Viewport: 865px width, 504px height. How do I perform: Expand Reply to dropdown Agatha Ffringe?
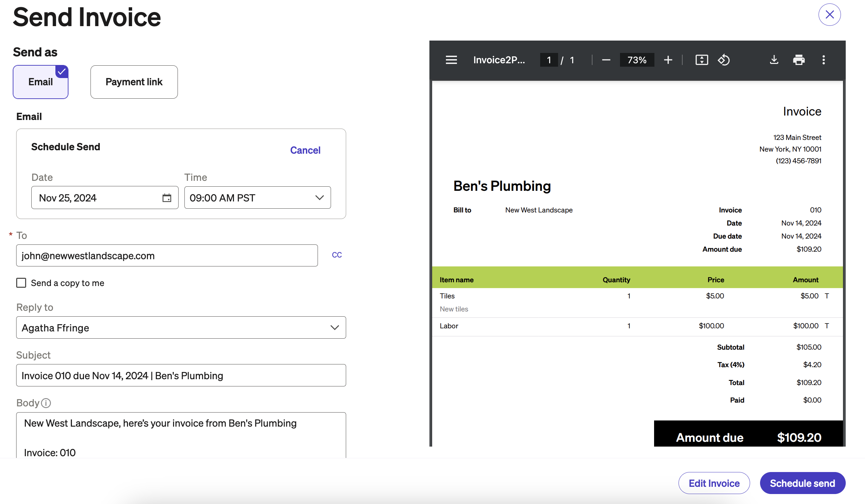pyautogui.click(x=181, y=328)
